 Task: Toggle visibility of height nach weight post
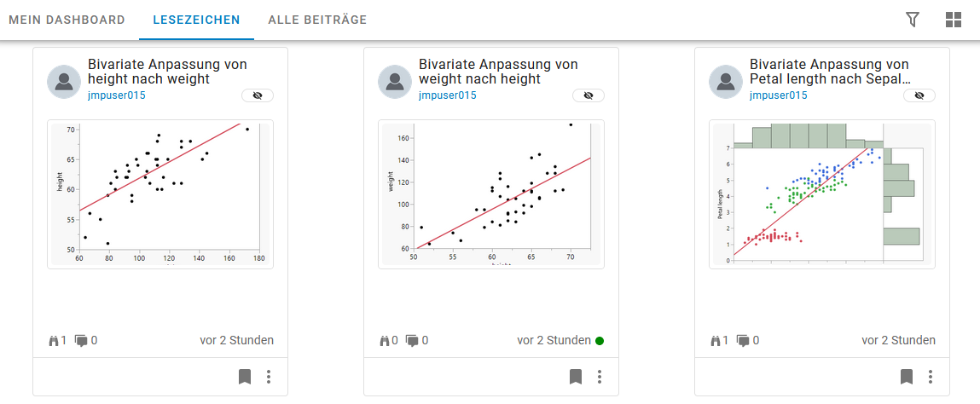point(257,95)
